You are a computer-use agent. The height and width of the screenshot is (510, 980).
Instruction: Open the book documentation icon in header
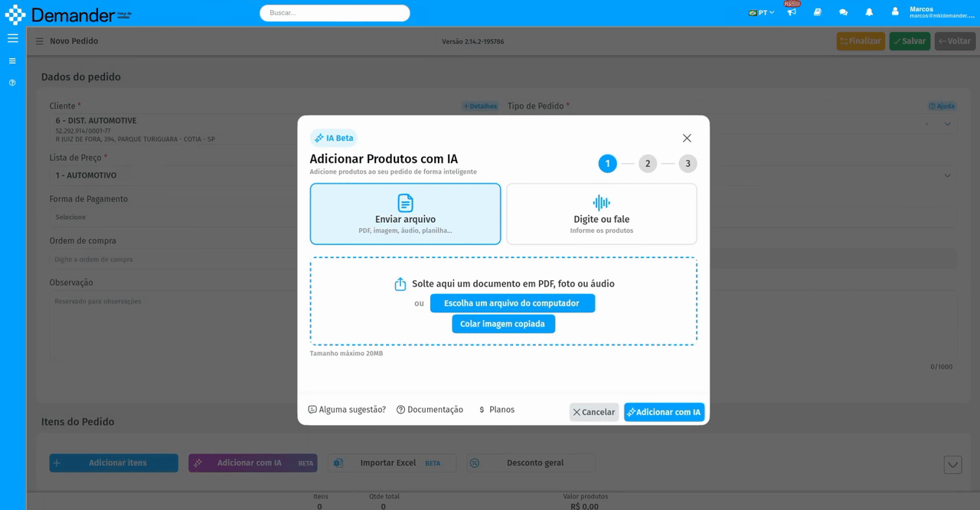818,12
